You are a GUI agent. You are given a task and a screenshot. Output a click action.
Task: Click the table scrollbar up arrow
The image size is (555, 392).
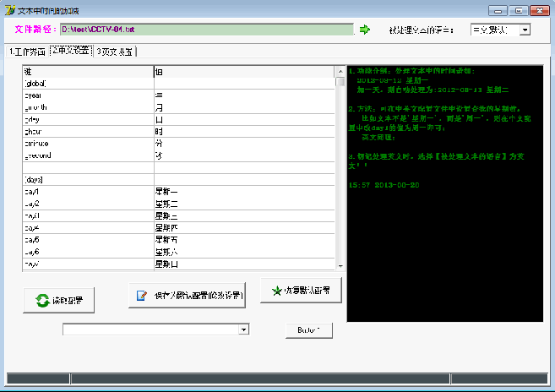340,72
